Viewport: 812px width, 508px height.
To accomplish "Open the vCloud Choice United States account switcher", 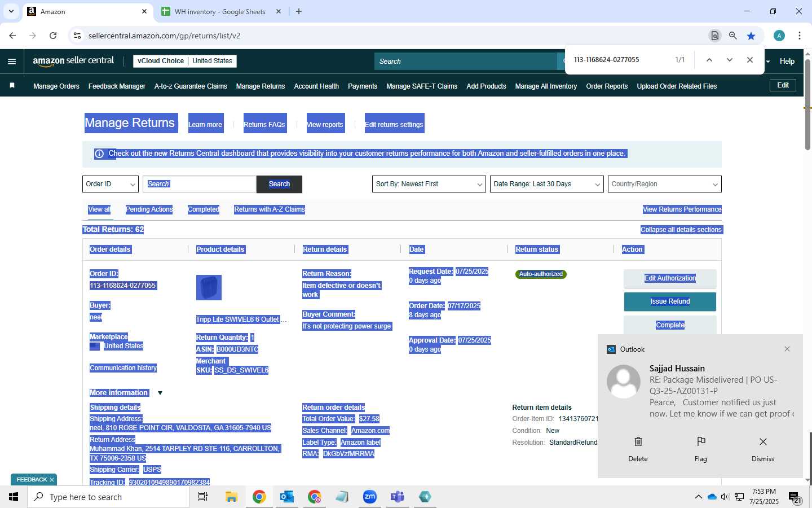I will (x=185, y=61).
